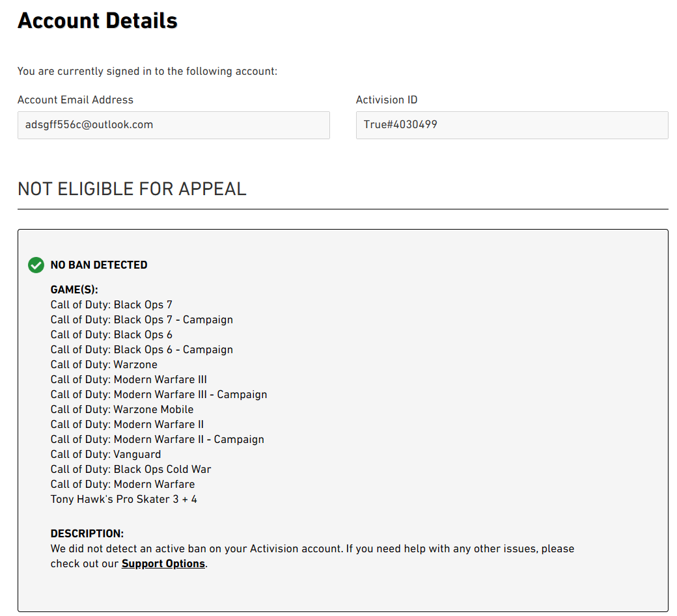Select Call of Duty: Warzone entry
The width and height of the screenshot is (677, 616).
104,364
